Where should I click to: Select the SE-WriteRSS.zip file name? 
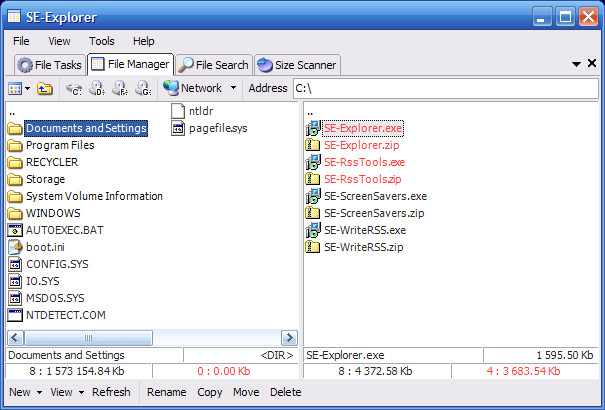pyautogui.click(x=363, y=247)
